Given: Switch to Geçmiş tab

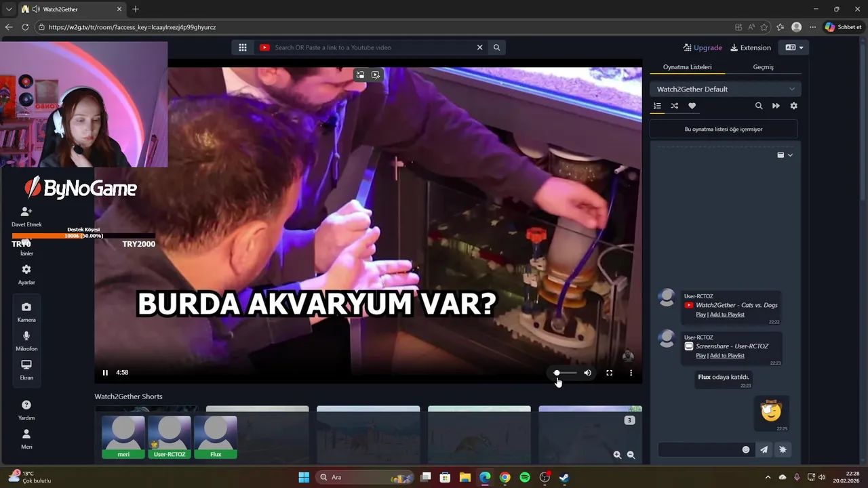Looking at the screenshot, I should (x=763, y=67).
